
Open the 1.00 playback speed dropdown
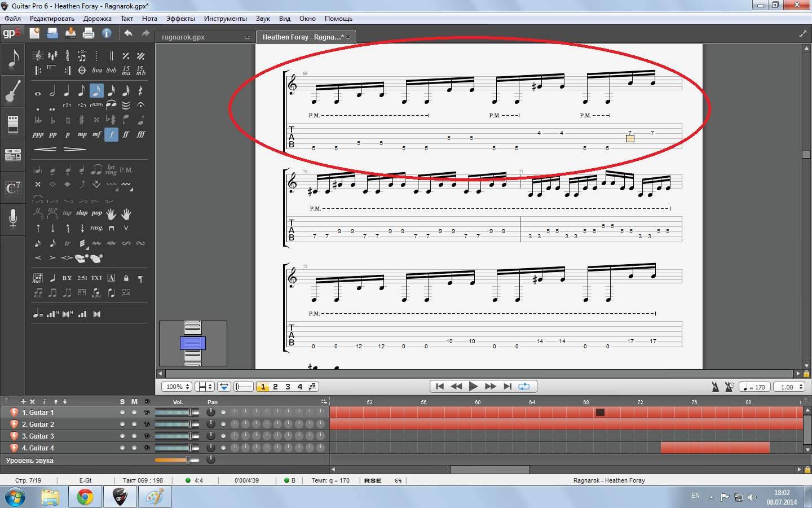[x=789, y=387]
